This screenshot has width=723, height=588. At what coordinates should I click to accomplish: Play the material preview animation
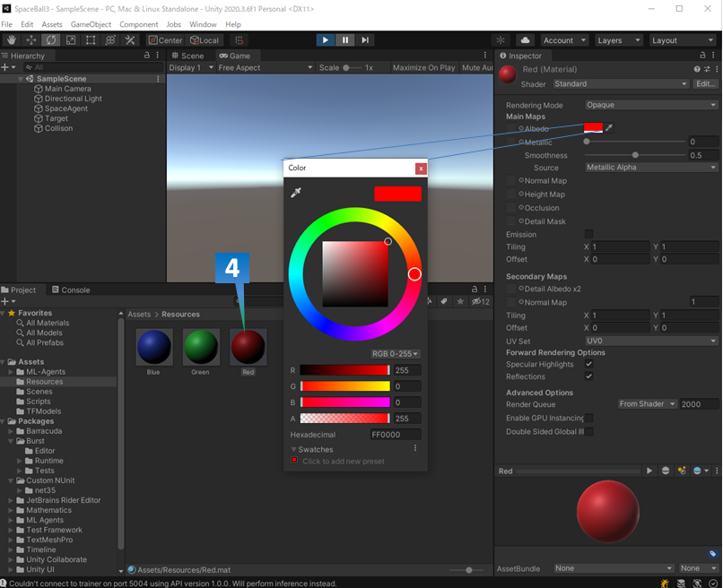[x=649, y=471]
